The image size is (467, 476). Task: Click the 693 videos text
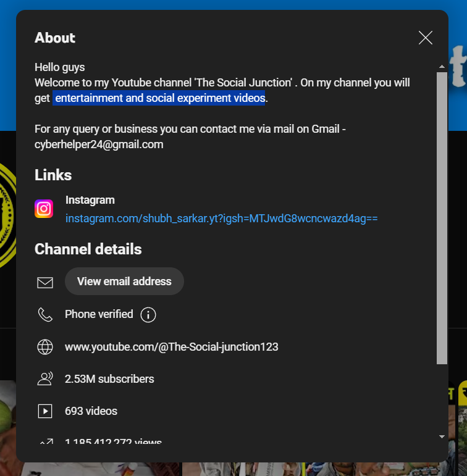tap(91, 411)
